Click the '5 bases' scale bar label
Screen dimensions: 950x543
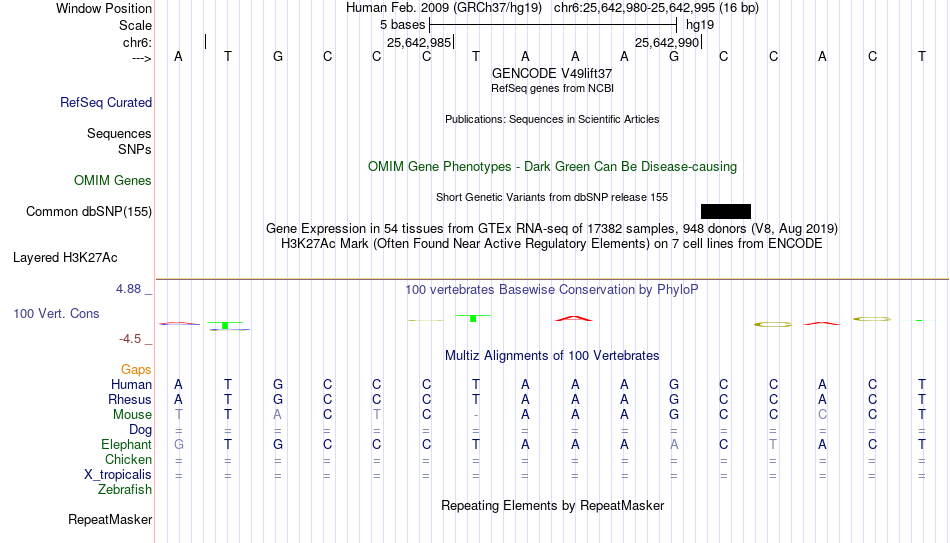pos(403,25)
